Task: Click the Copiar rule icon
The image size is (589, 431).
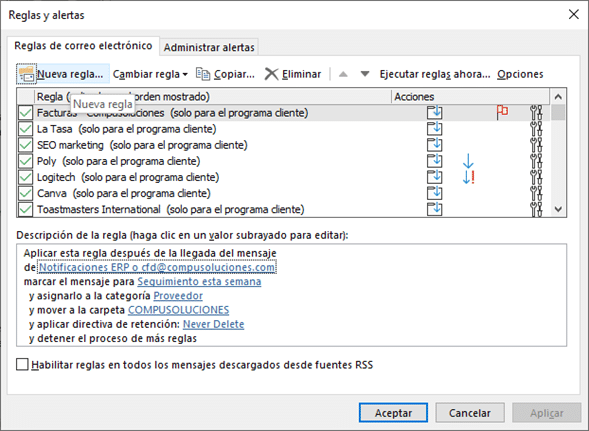Action: tap(203, 74)
